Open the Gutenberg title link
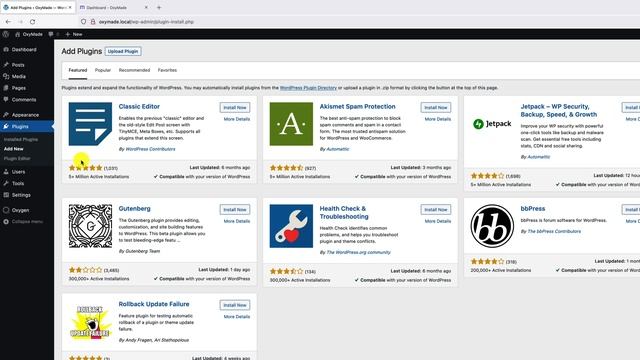The image size is (640, 360). [x=134, y=209]
